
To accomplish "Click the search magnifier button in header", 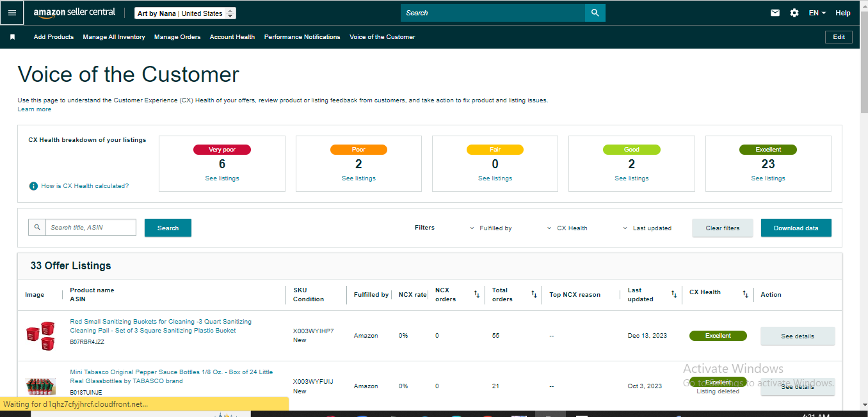I will pyautogui.click(x=595, y=13).
